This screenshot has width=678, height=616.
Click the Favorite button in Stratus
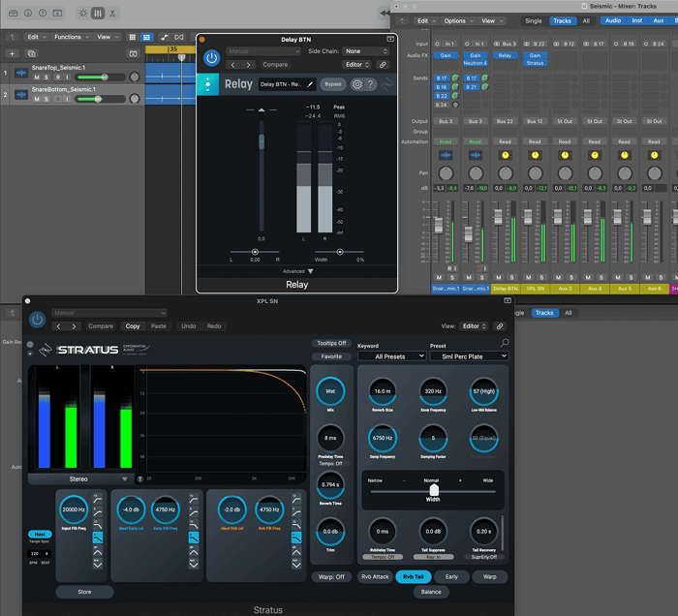(331, 356)
